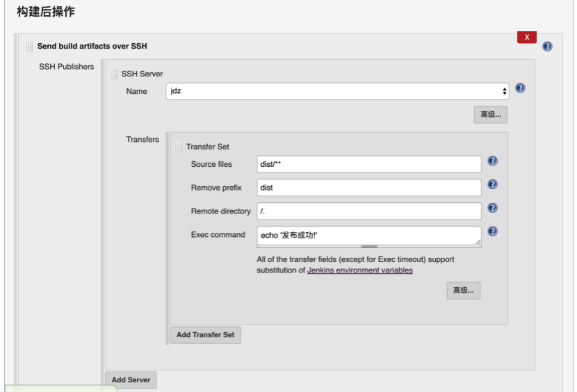Delete the Send build artifacts step
This screenshot has height=392, width=577.
(x=526, y=37)
